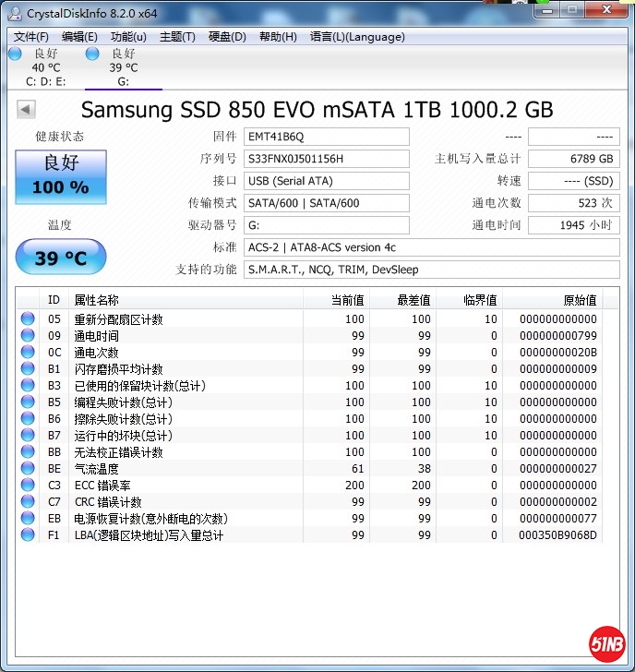Click the status orb for G: disk
The height and width of the screenshot is (672, 635).
92,54
